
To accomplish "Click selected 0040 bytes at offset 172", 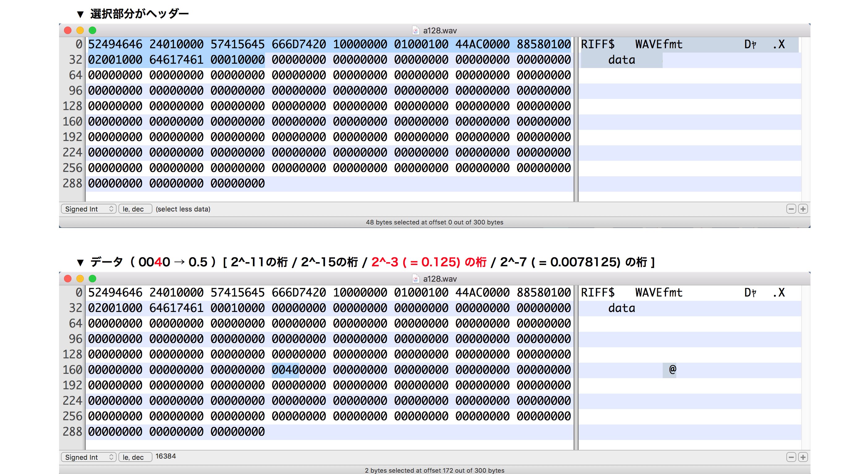I will [x=285, y=370].
